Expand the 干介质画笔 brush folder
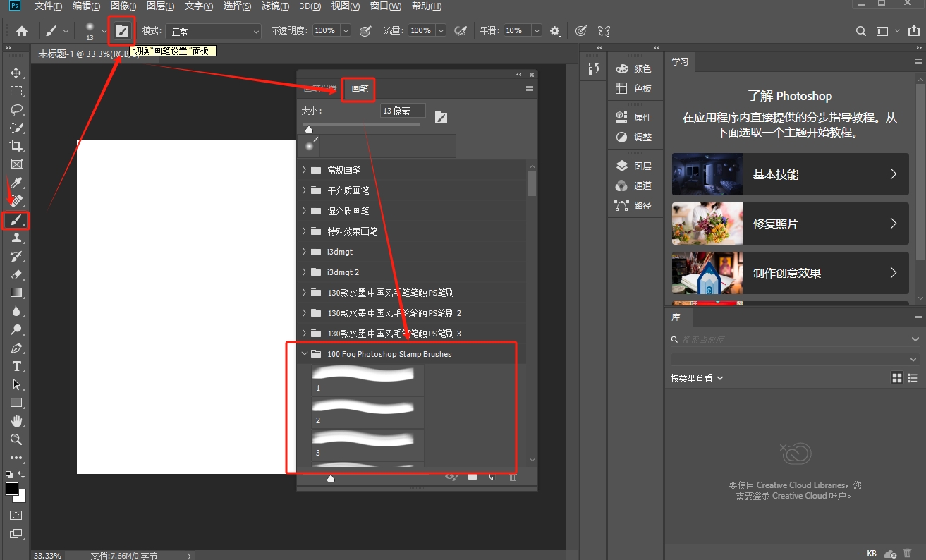 [304, 190]
